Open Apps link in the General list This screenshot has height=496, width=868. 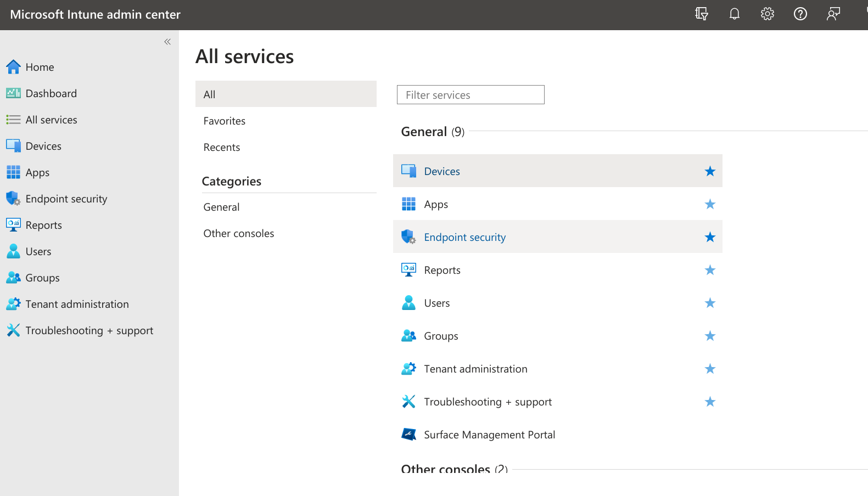tap(436, 205)
